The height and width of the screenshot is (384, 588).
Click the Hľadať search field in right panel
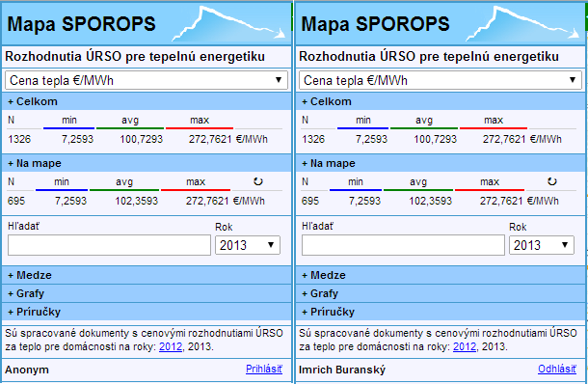(403, 245)
